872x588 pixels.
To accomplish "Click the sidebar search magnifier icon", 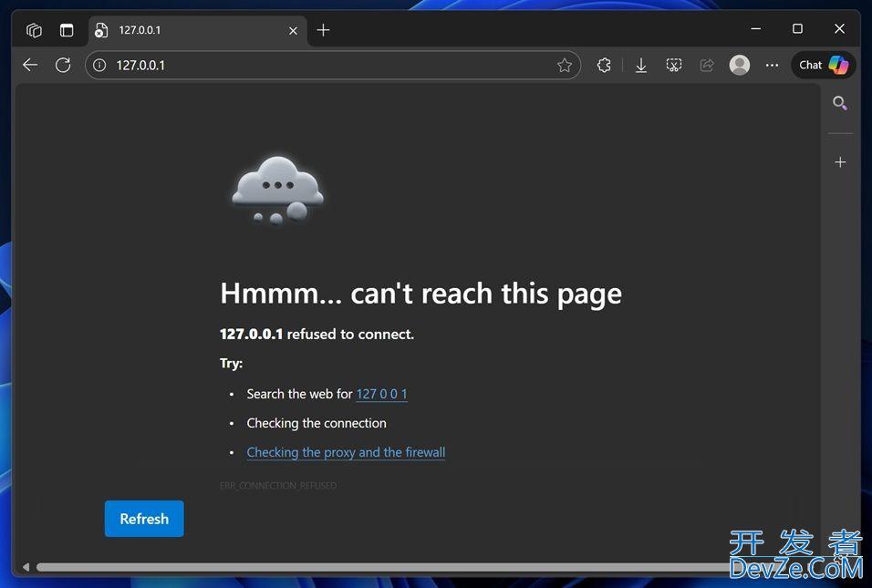I will 840,103.
